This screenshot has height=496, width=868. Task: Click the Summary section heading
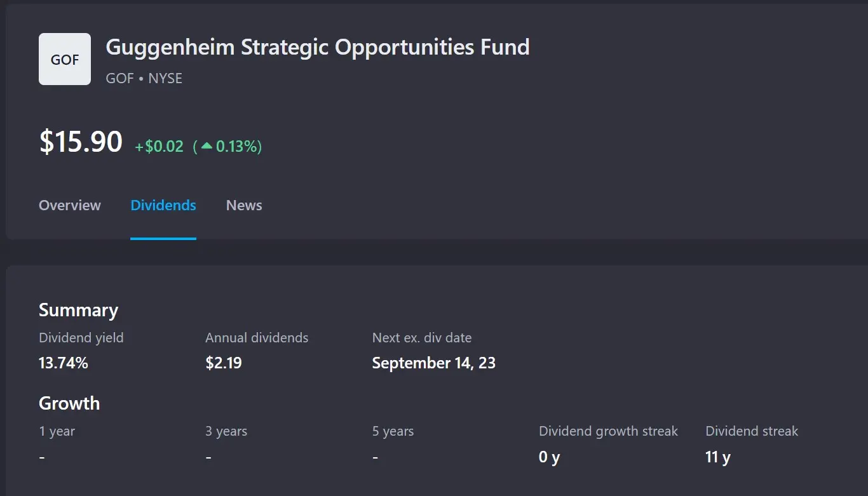78,310
